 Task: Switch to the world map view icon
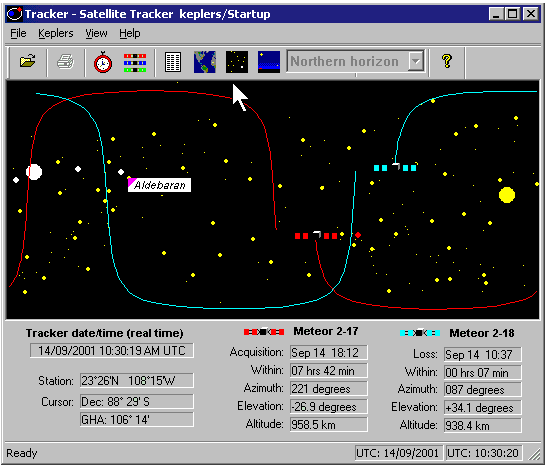(x=205, y=62)
